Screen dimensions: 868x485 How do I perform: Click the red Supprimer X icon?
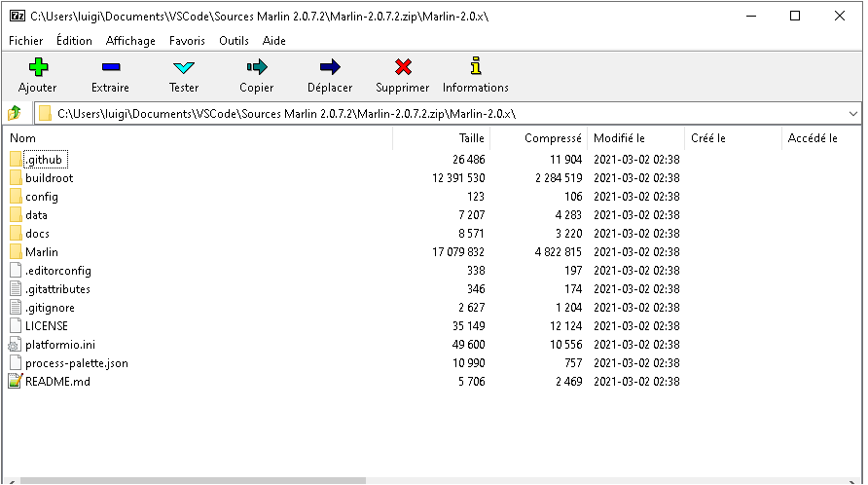pos(403,66)
